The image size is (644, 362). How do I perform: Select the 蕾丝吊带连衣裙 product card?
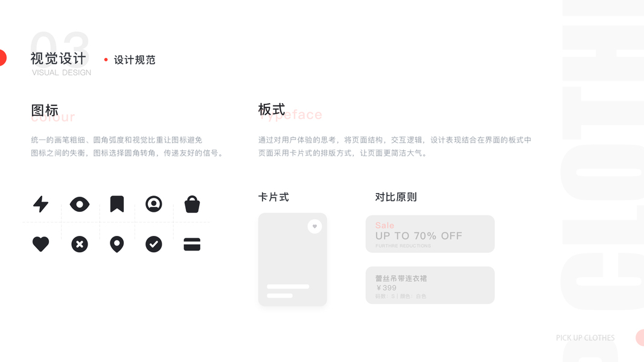[x=430, y=285]
